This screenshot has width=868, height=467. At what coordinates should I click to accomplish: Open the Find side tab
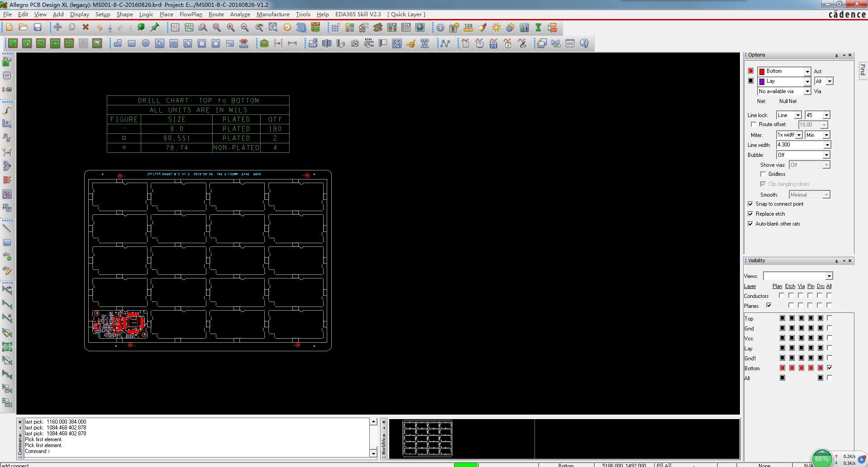click(x=862, y=70)
